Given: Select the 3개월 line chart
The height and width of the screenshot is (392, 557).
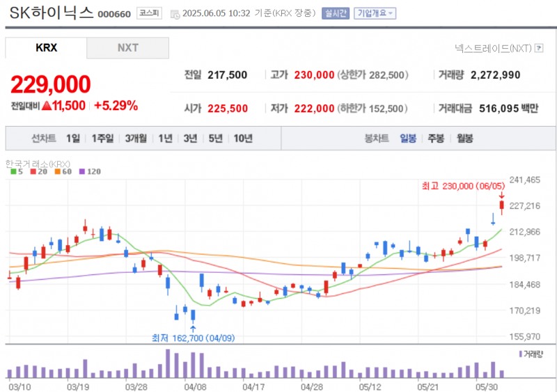Looking at the screenshot, I should pos(136,139).
